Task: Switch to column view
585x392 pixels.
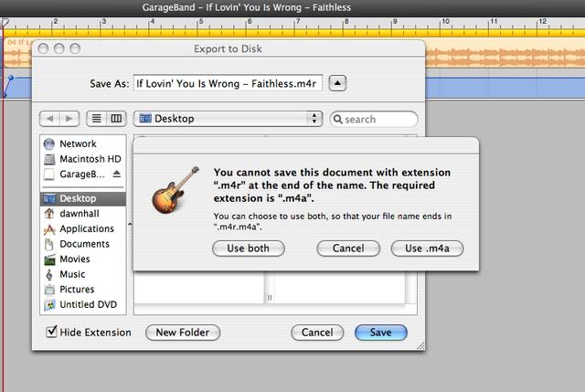Action: click(x=116, y=119)
